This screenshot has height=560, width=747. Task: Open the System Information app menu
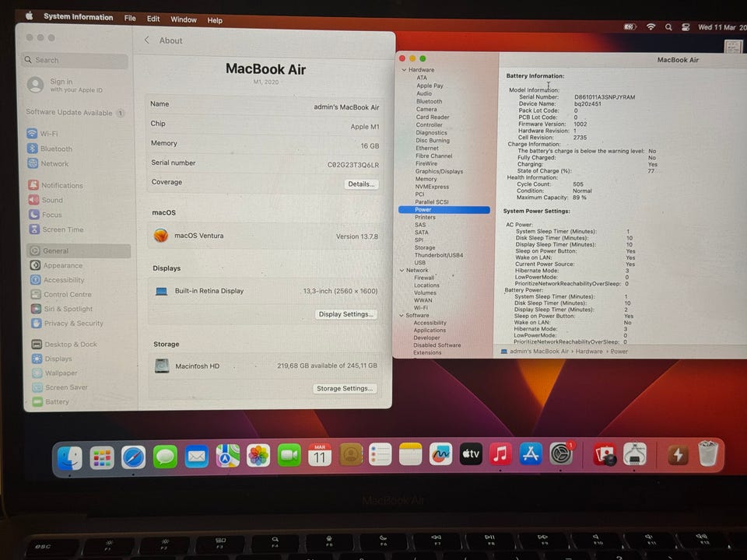[x=78, y=16]
